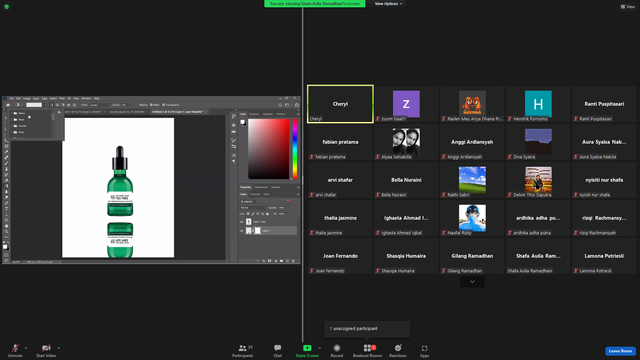The width and height of the screenshot is (640, 360).
Task: Click the lock all padlock icon
Action: point(267,213)
